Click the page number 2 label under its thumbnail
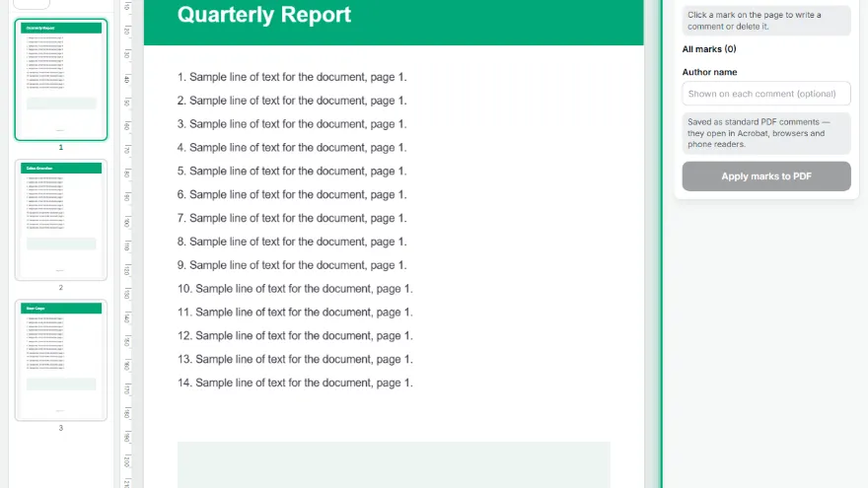The image size is (868, 488). [61, 288]
